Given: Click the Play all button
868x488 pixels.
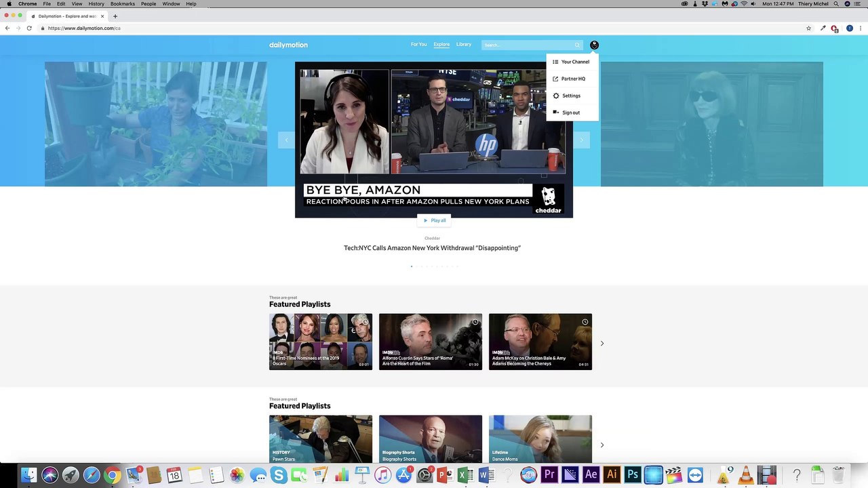Looking at the screenshot, I should pyautogui.click(x=434, y=220).
